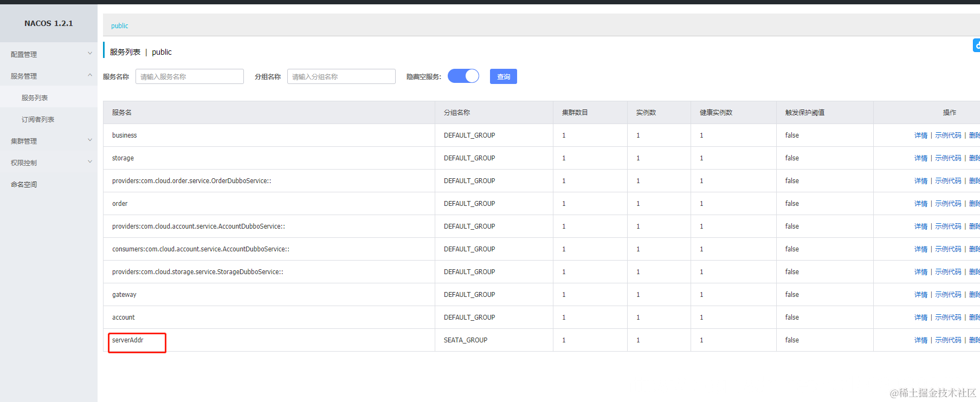
Task: Expand the 权限控制 menu chevron
Action: tap(90, 161)
